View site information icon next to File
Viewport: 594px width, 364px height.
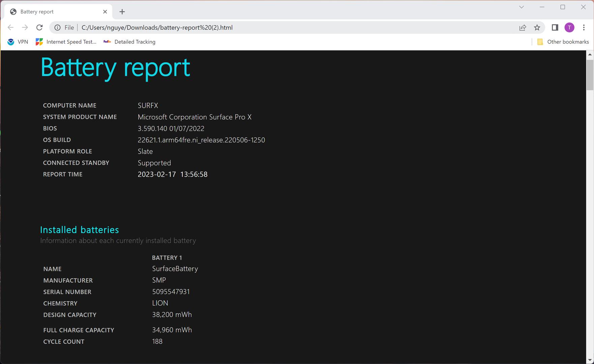tap(58, 28)
